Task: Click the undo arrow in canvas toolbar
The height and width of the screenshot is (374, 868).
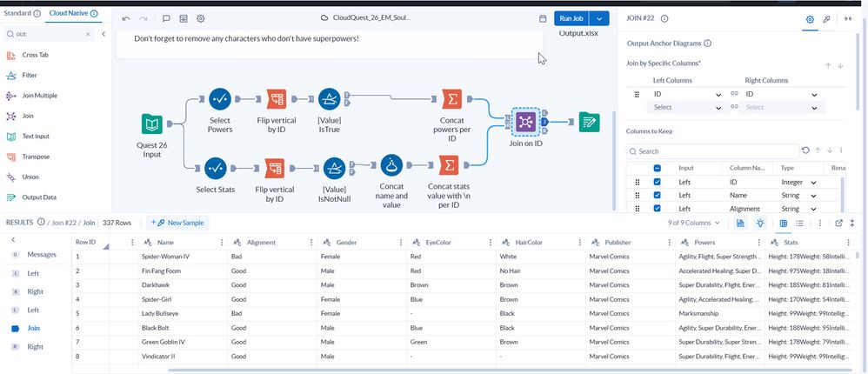Action: tap(126, 18)
